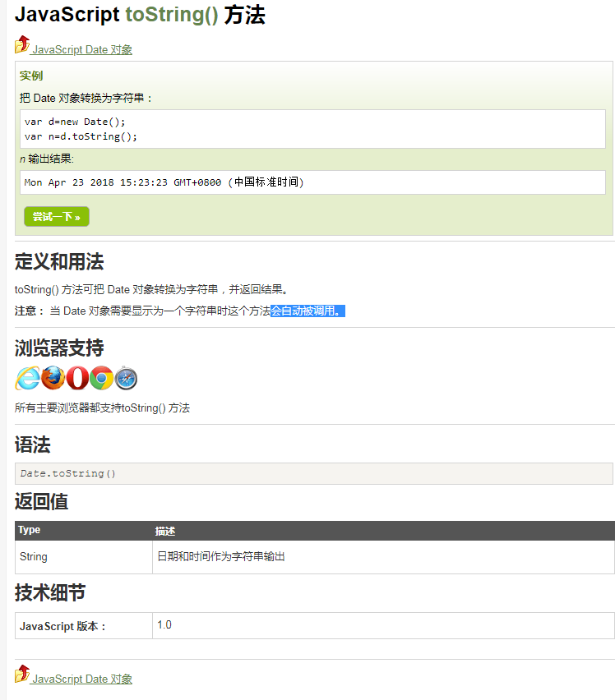Click the 返回值 heading
This screenshot has height=700, width=615.
(42, 501)
